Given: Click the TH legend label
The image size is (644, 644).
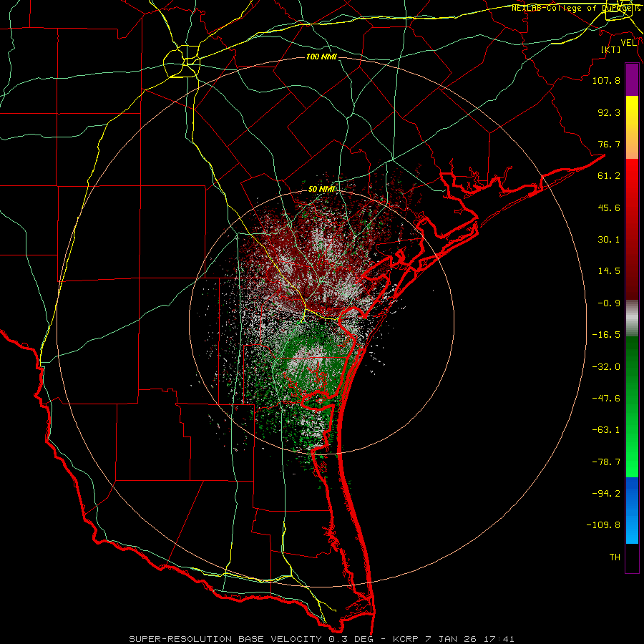Looking at the screenshot, I should click(x=615, y=557).
